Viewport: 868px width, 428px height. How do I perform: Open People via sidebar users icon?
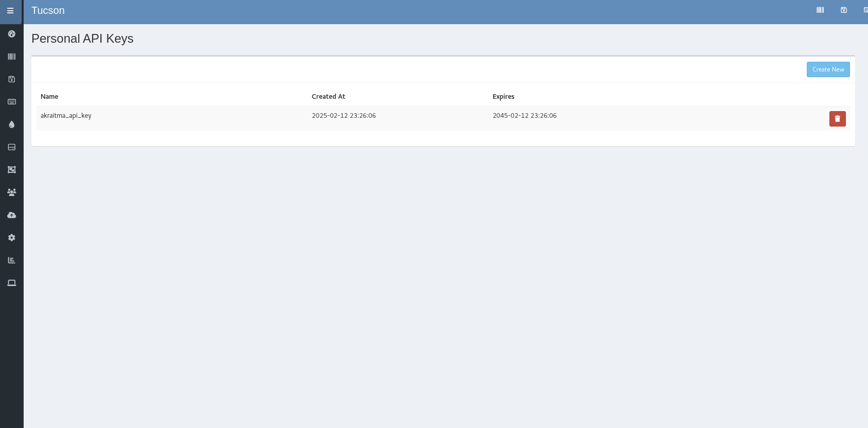(x=11, y=192)
